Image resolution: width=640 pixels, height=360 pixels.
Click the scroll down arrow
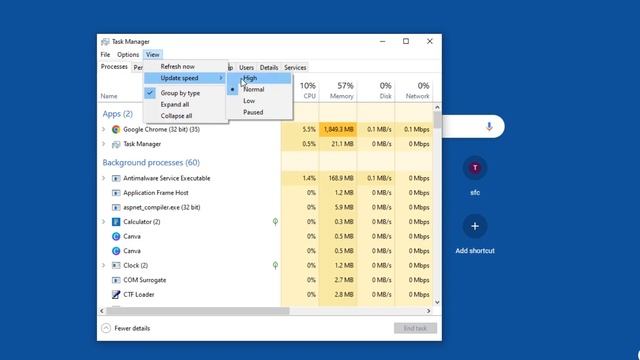(437, 302)
